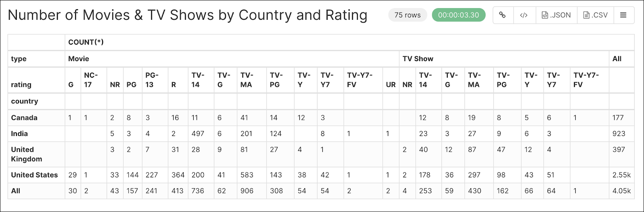
Task: Export results as .JSON
Action: (x=556, y=15)
